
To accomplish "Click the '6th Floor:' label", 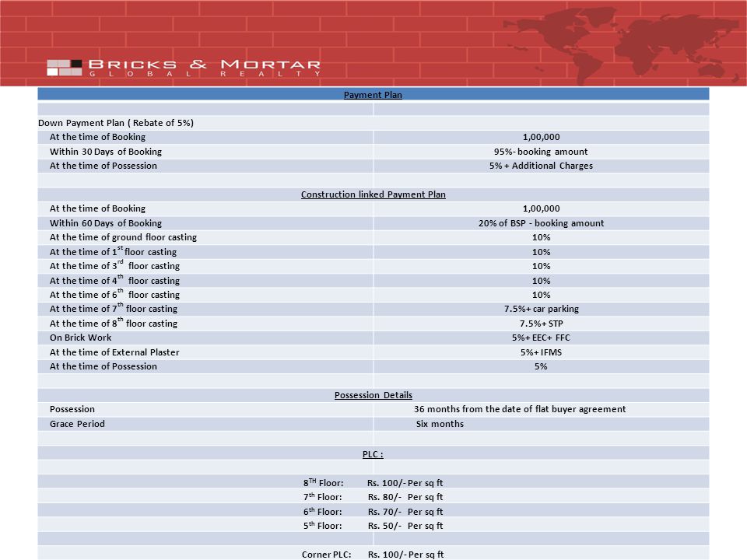I will coord(322,512).
